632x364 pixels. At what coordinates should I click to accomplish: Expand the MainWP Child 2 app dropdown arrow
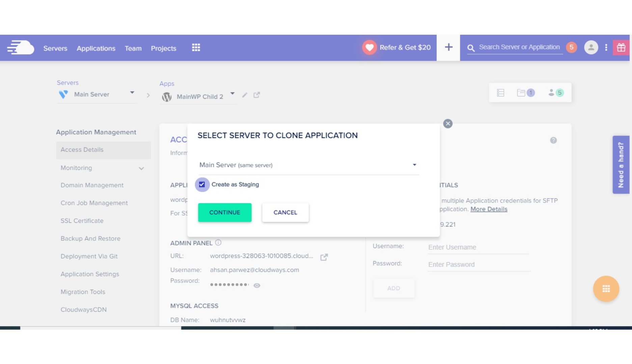[232, 93]
